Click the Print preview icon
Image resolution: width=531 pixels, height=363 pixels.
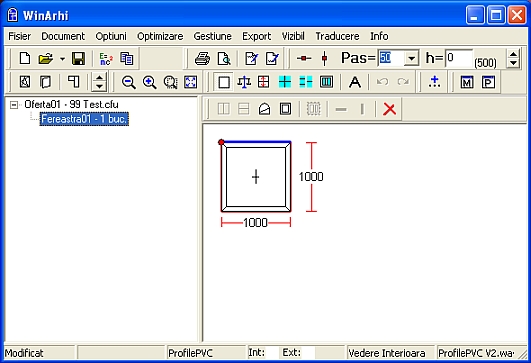point(224,59)
